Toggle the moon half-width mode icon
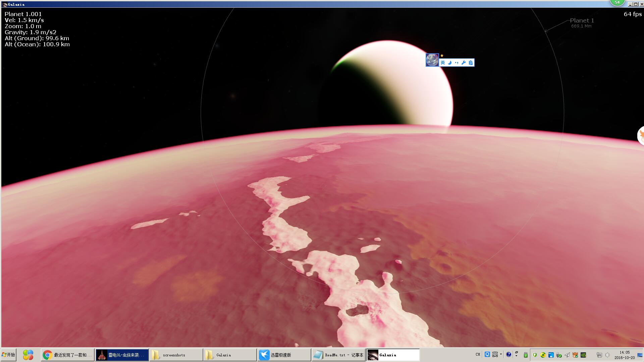 (450, 63)
